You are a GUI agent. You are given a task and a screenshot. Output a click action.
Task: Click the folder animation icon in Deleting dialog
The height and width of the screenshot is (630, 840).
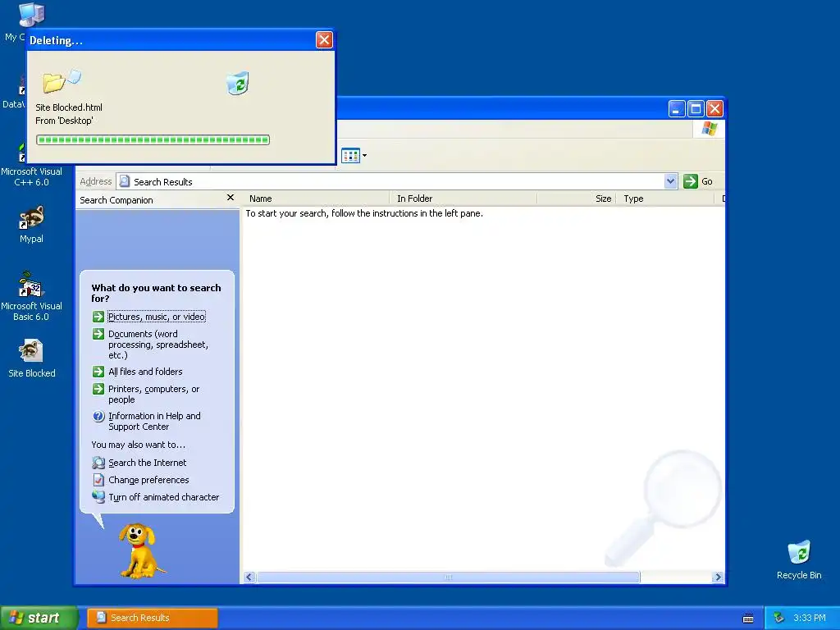click(x=62, y=80)
